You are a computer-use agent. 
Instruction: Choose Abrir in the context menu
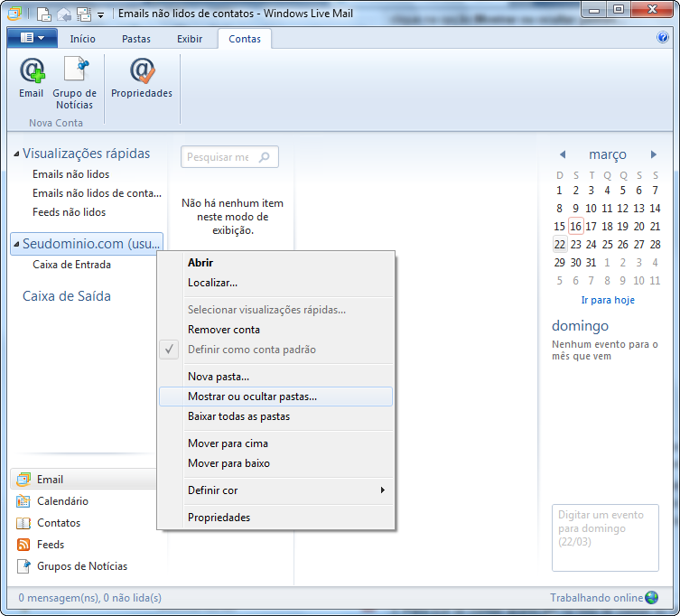coord(275,263)
